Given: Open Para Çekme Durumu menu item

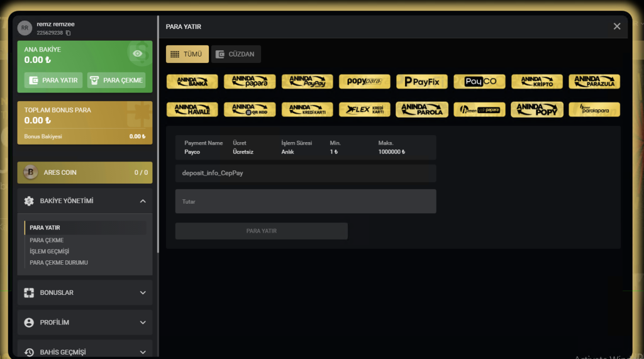Looking at the screenshot, I should pyautogui.click(x=58, y=262).
